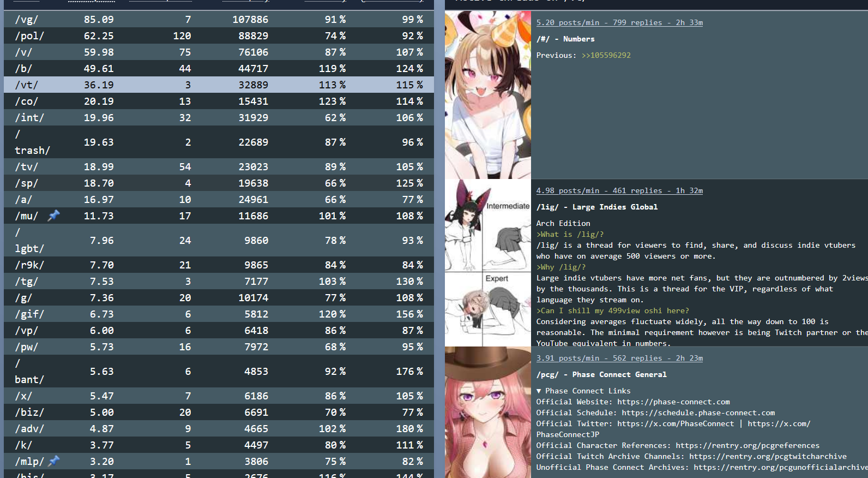868x478 pixels.
Task: Click the 180 % value in the /adv/ row
Action: click(409, 428)
